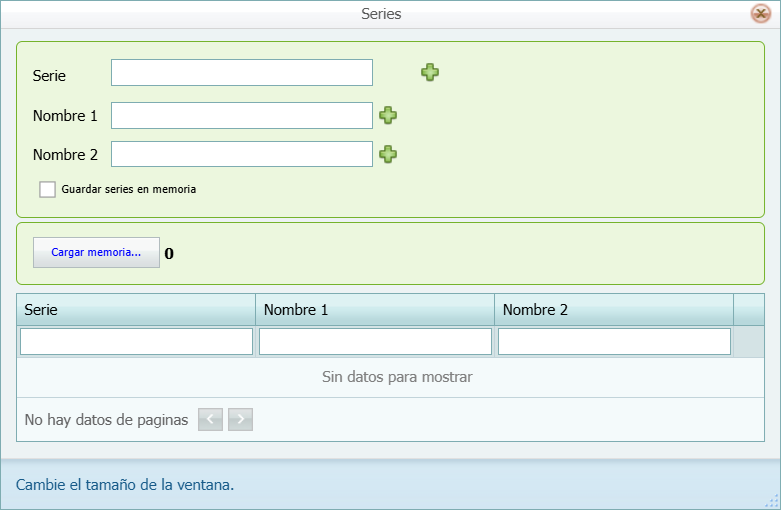781x510 pixels.
Task: Click filter box under Nombre 2 column
Action: coord(614,342)
